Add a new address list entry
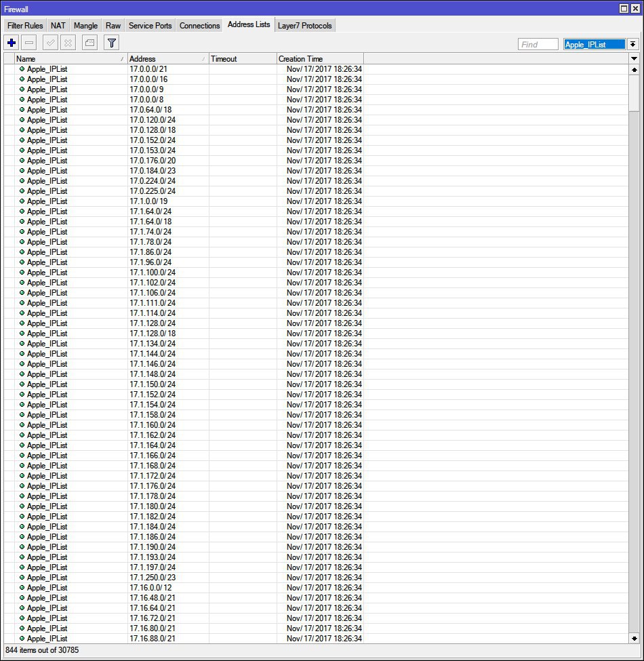 [12, 43]
